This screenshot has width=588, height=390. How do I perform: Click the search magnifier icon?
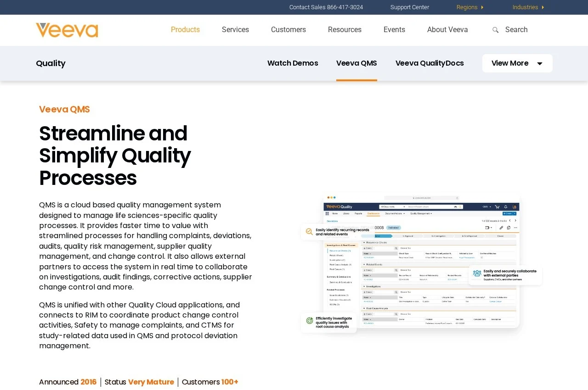pos(495,30)
